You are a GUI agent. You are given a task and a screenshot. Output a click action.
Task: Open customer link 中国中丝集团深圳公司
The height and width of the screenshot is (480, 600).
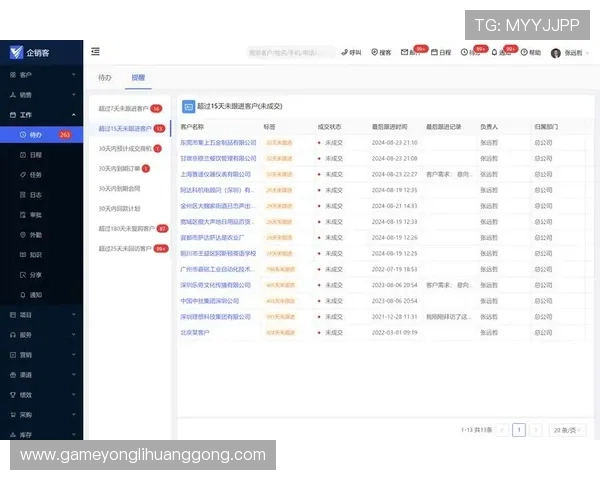click(x=210, y=301)
